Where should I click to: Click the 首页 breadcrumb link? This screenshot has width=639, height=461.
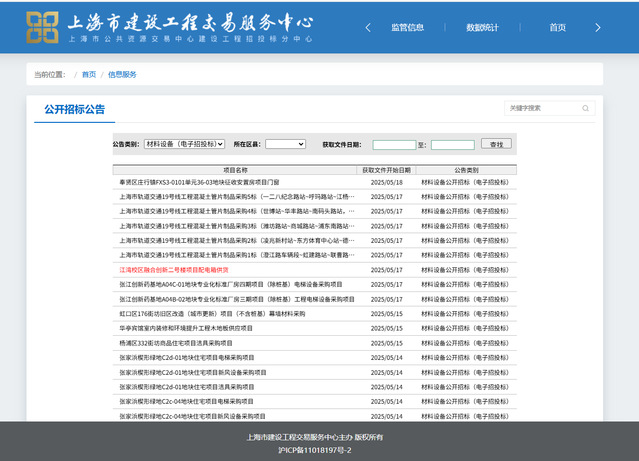[89, 74]
